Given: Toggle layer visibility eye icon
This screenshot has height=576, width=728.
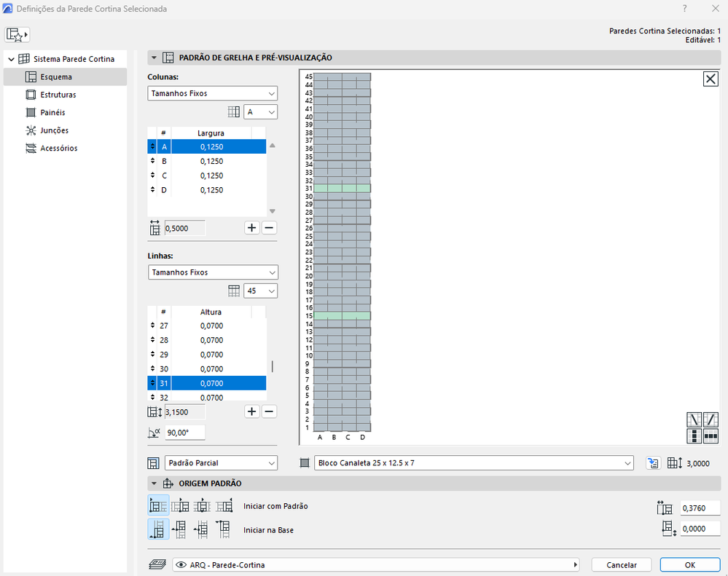Looking at the screenshot, I should click(181, 565).
